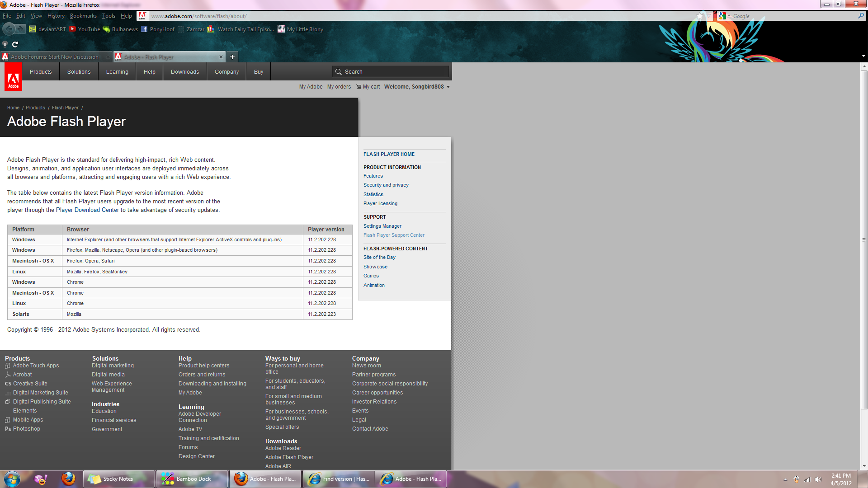Open the Company menu in Adobe navigation
This screenshot has width=868, height=488.
point(226,72)
